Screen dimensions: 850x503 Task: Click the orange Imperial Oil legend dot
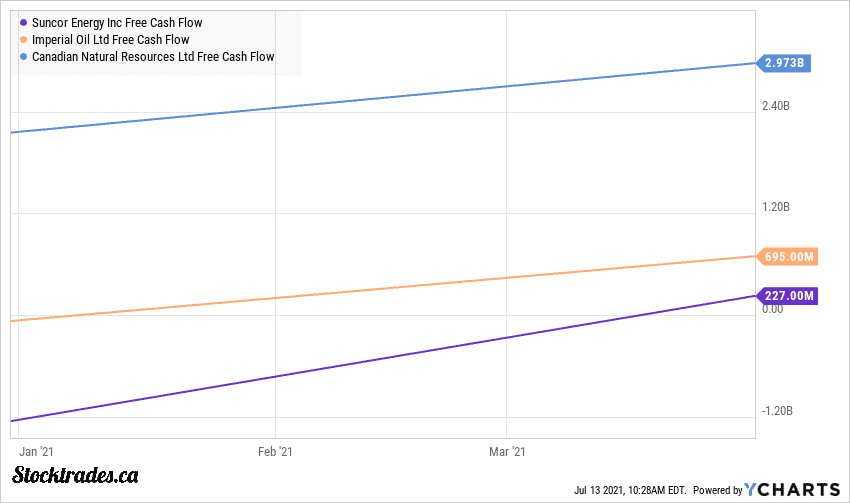coord(22,39)
